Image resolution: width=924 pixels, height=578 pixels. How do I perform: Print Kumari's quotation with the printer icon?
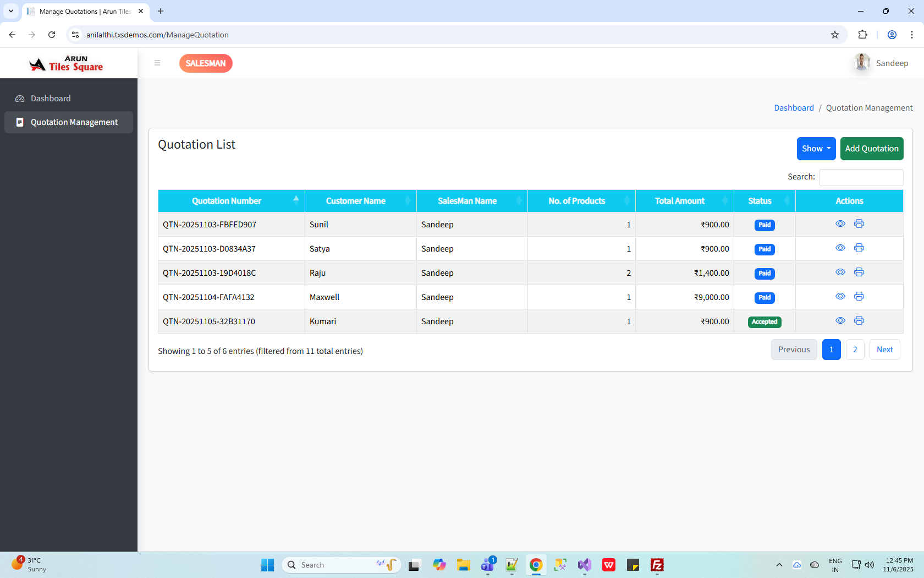coord(859,320)
